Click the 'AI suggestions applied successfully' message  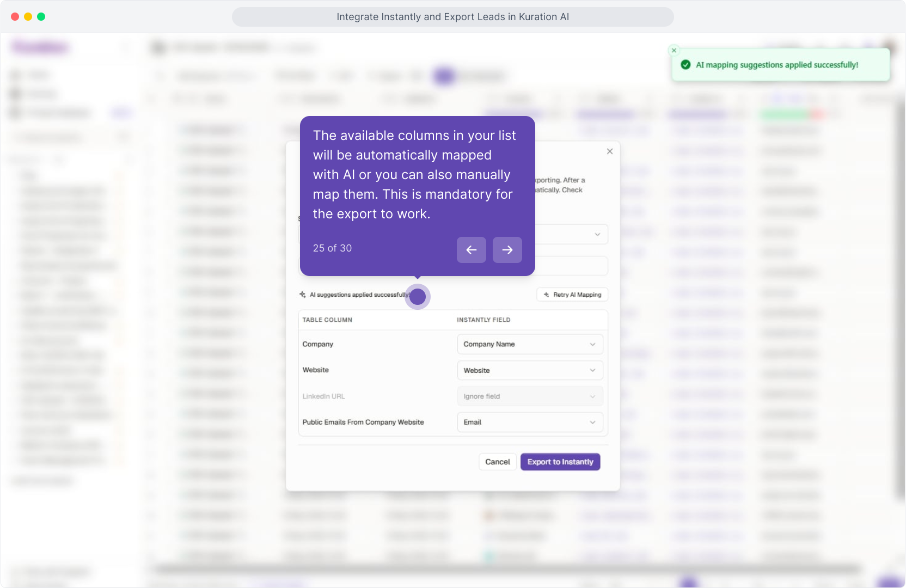pyautogui.click(x=359, y=295)
